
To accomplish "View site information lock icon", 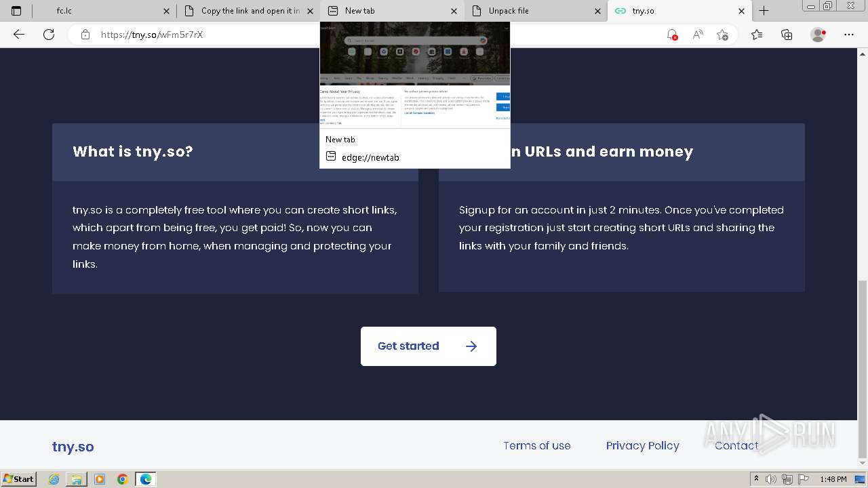I will (x=85, y=35).
